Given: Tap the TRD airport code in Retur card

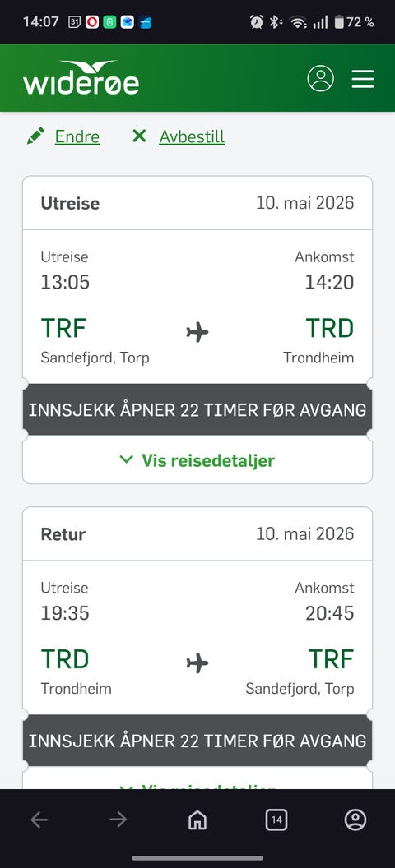Looking at the screenshot, I should 65,659.
